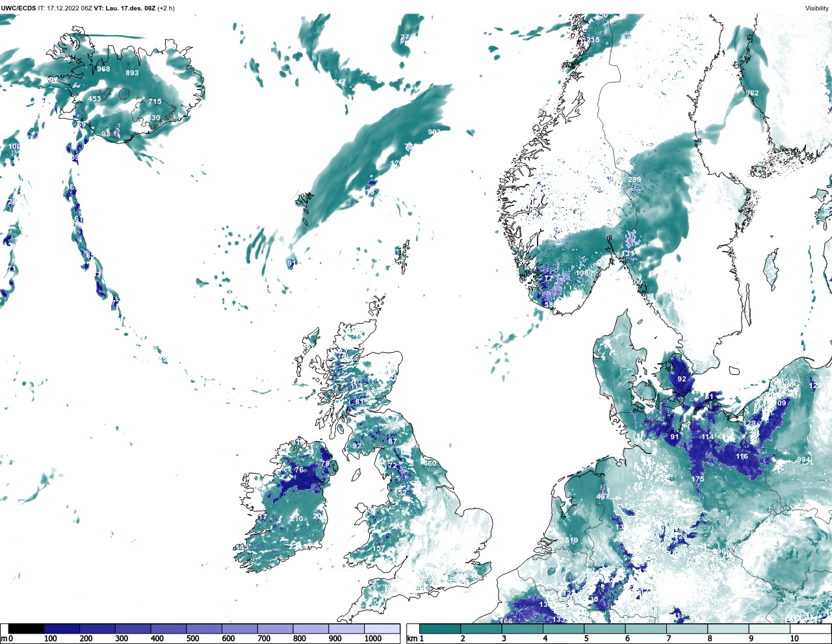Pick the 200–300 m legend color swatch

[97, 629]
